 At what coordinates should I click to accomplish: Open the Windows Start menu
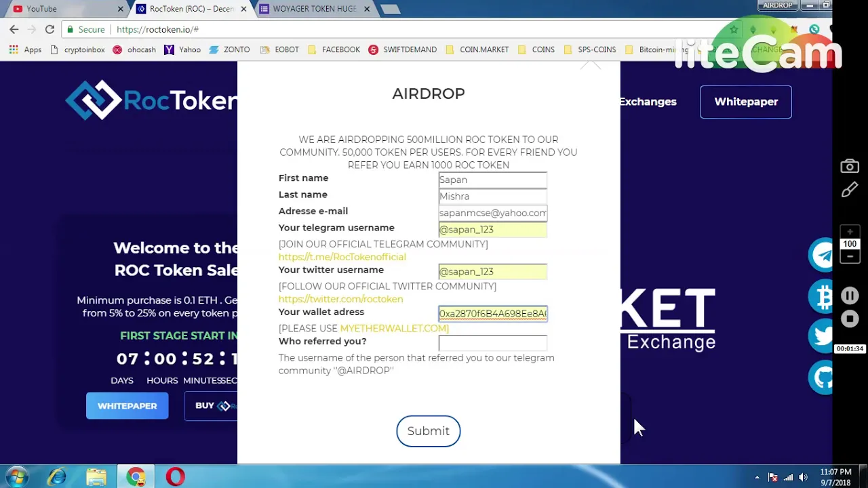click(17, 477)
